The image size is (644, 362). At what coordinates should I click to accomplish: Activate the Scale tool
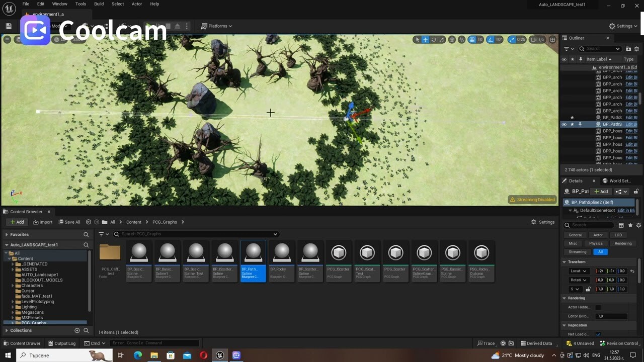pyautogui.click(x=442, y=39)
